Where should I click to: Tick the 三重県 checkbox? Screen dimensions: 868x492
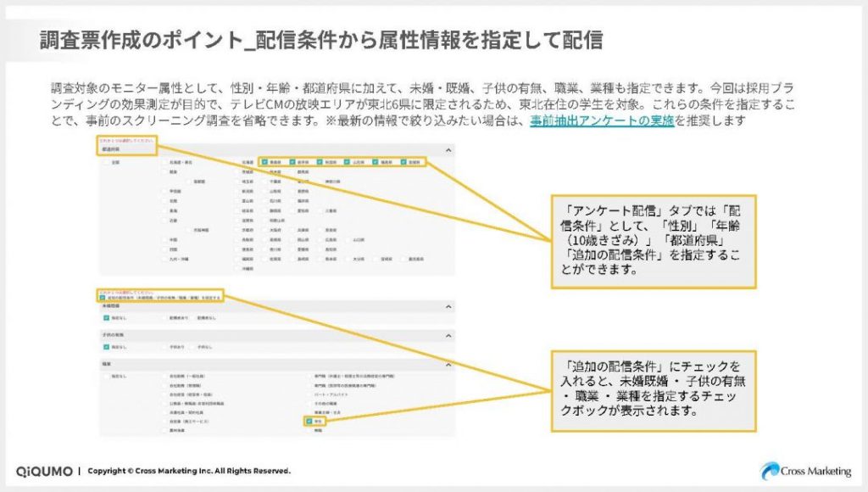tap(320, 210)
